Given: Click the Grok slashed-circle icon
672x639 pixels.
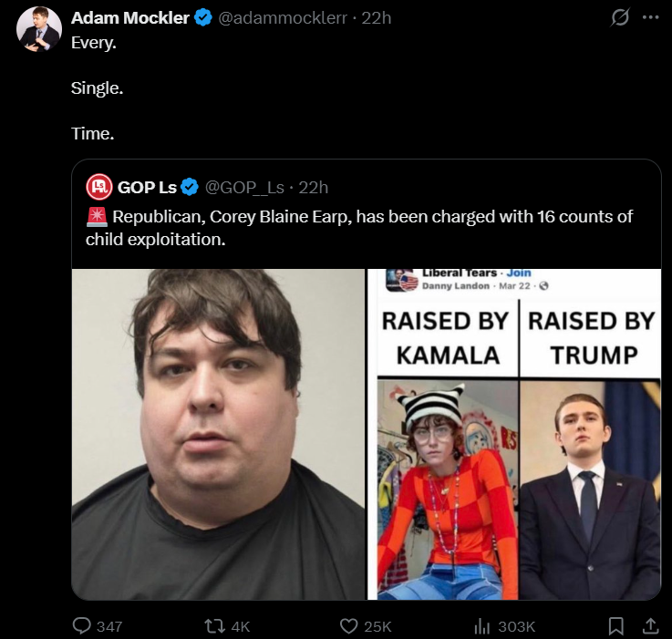Looking at the screenshot, I should tap(620, 17).
